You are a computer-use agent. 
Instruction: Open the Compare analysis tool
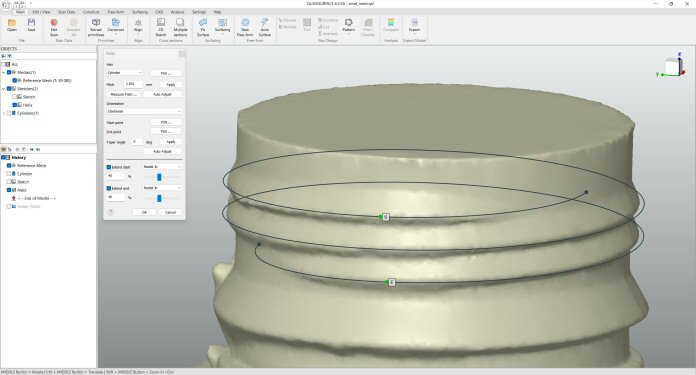(391, 25)
